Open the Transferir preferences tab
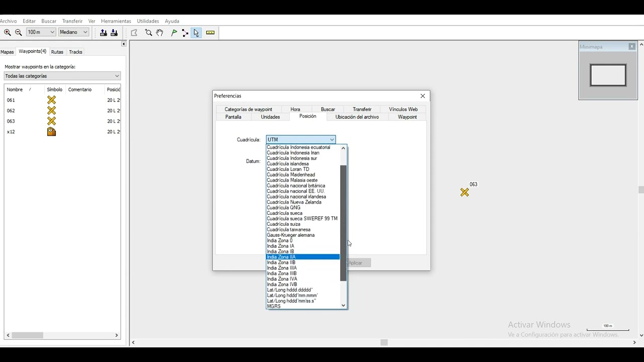Screen dimensions: 644x362 362,109
